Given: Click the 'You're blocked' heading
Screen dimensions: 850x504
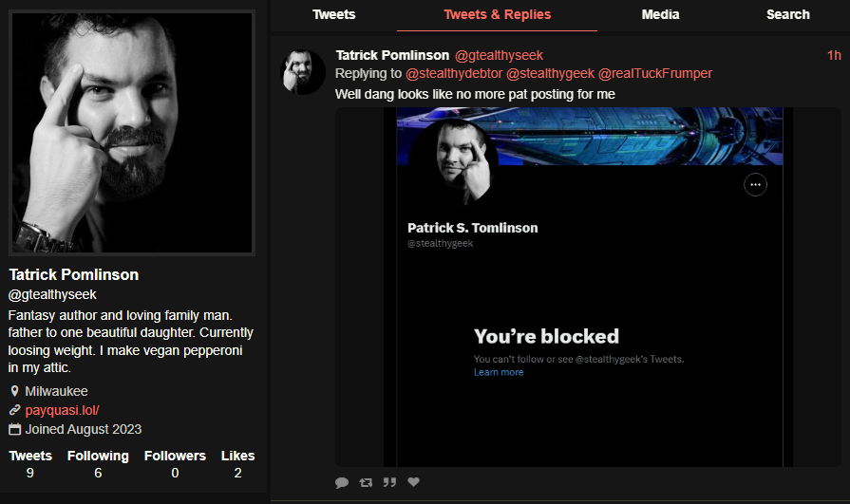Looking at the screenshot, I should click(546, 337).
